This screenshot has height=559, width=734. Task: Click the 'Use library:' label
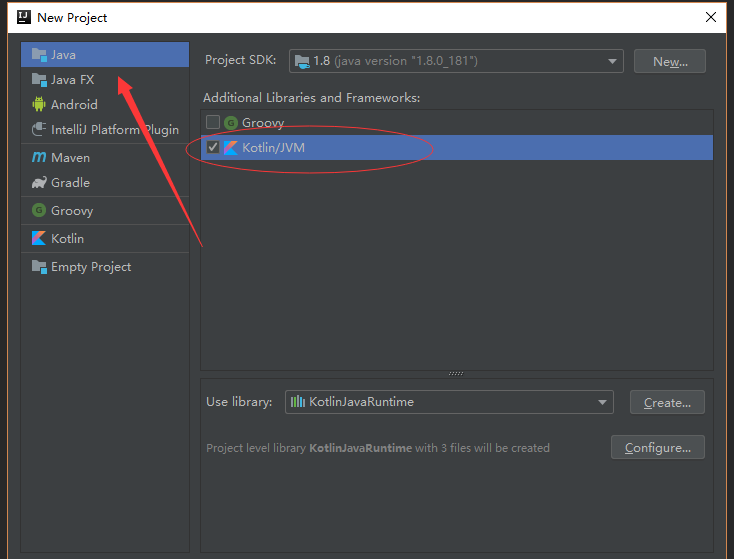(x=239, y=402)
